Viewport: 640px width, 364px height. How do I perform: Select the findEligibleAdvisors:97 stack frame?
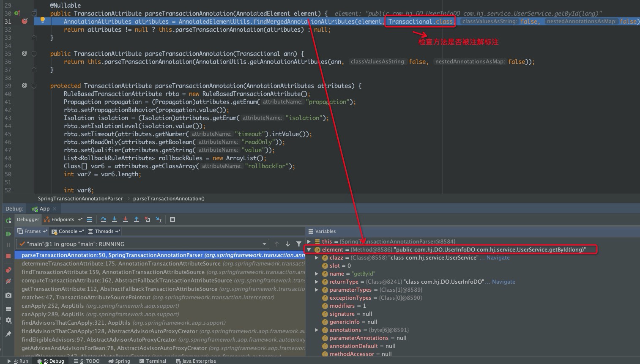[x=160, y=339]
